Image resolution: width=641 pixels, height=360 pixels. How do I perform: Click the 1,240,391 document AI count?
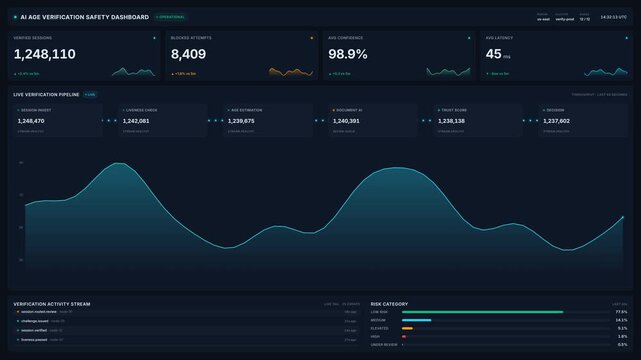coord(346,121)
